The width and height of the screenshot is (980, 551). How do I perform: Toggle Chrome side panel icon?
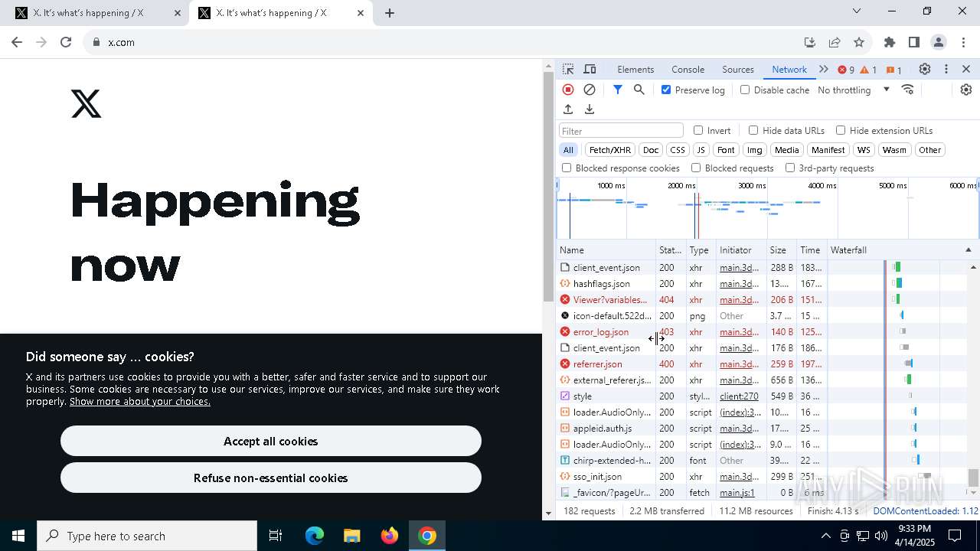914,42
